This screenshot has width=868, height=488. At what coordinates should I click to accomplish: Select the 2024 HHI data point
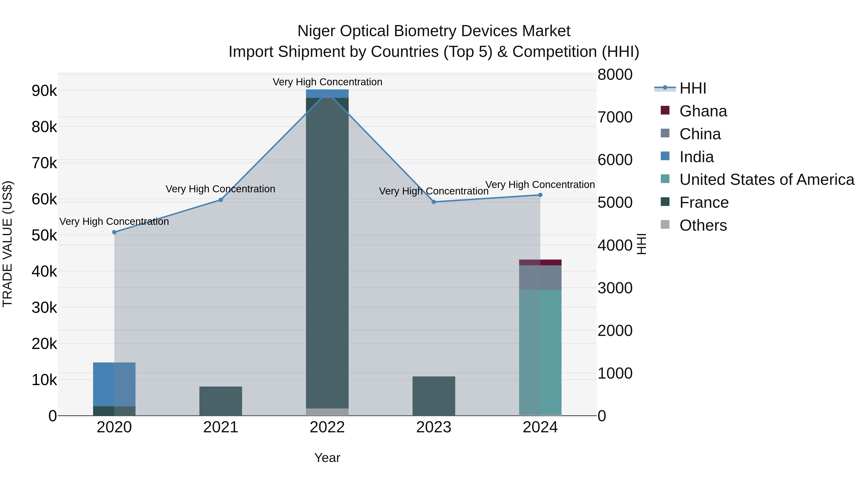coord(540,195)
